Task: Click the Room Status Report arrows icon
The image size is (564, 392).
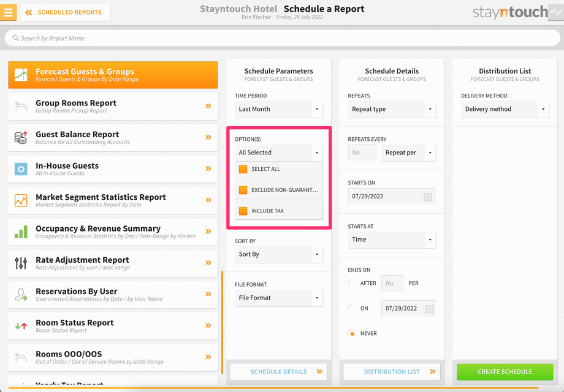Action: pos(21,326)
